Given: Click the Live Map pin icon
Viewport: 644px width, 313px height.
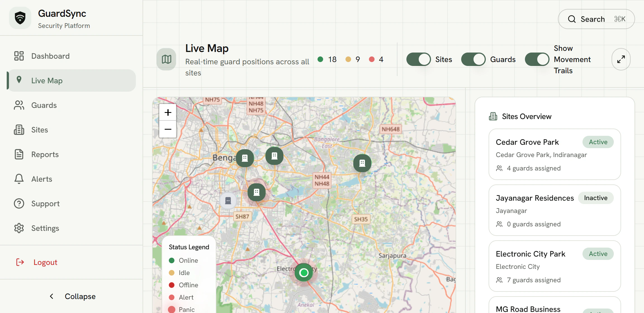Looking at the screenshot, I should pos(19,80).
